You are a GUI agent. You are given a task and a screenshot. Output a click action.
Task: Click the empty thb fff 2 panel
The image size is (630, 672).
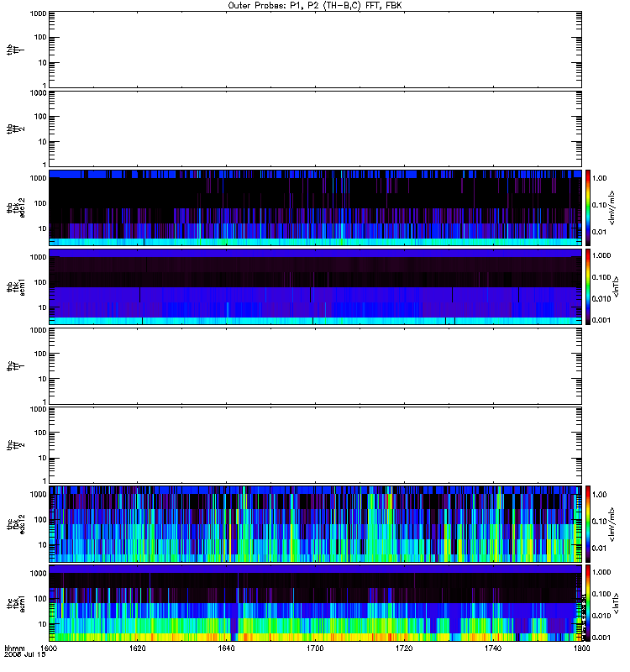(316, 129)
